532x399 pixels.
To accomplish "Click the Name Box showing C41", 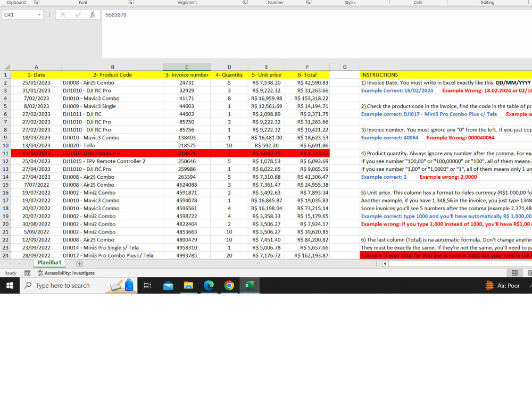I will tap(20, 15).
